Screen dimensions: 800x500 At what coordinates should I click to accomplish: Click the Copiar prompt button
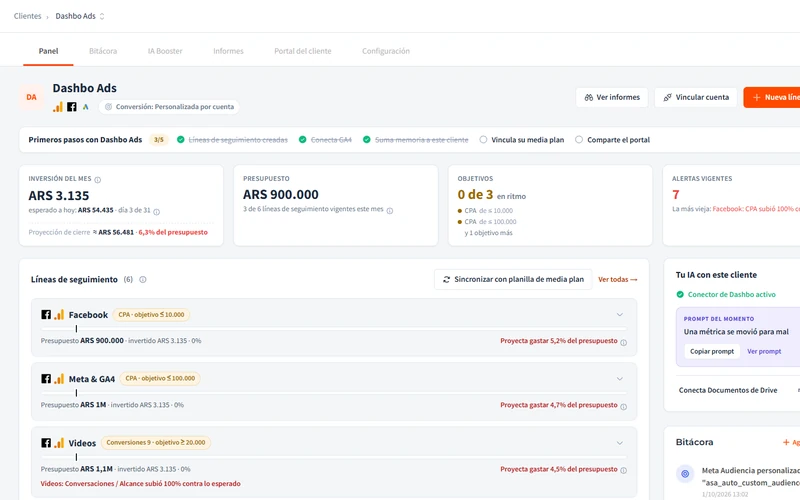[712, 352]
